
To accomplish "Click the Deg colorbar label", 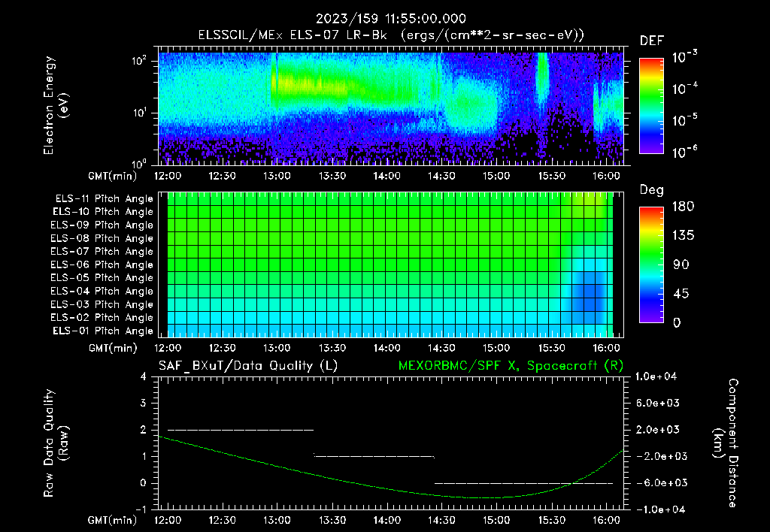I will pyautogui.click(x=651, y=190).
